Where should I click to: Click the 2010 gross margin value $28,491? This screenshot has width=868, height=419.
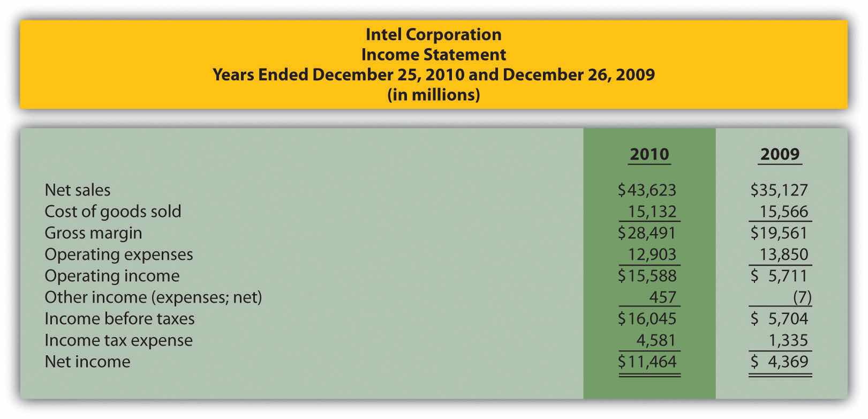click(x=647, y=233)
